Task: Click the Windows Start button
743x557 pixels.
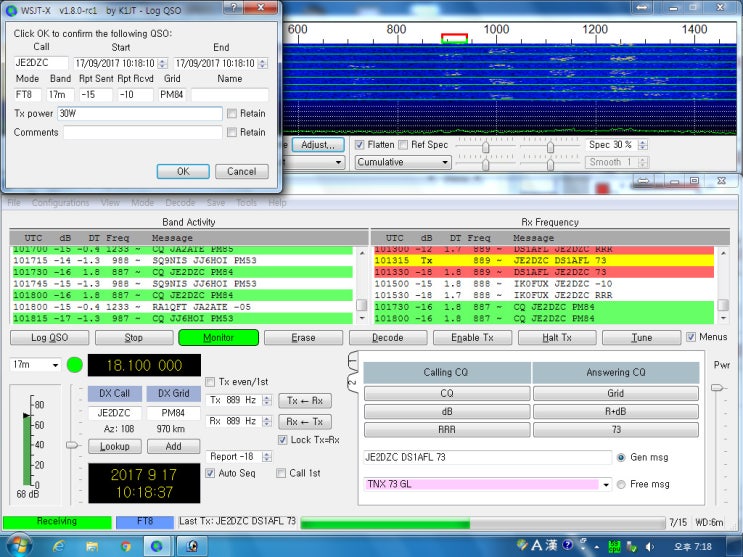Action: pyautogui.click(x=18, y=546)
